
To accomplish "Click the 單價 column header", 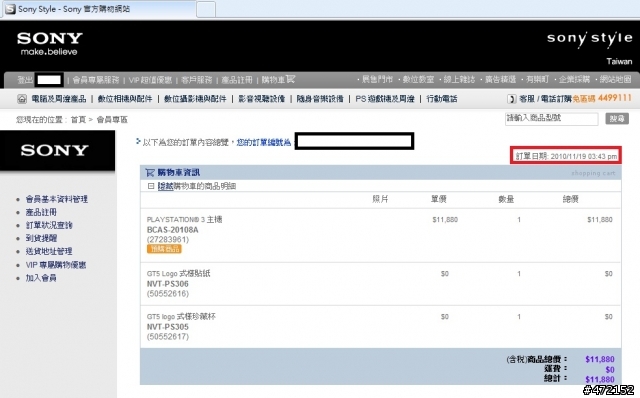I will [x=439, y=199].
